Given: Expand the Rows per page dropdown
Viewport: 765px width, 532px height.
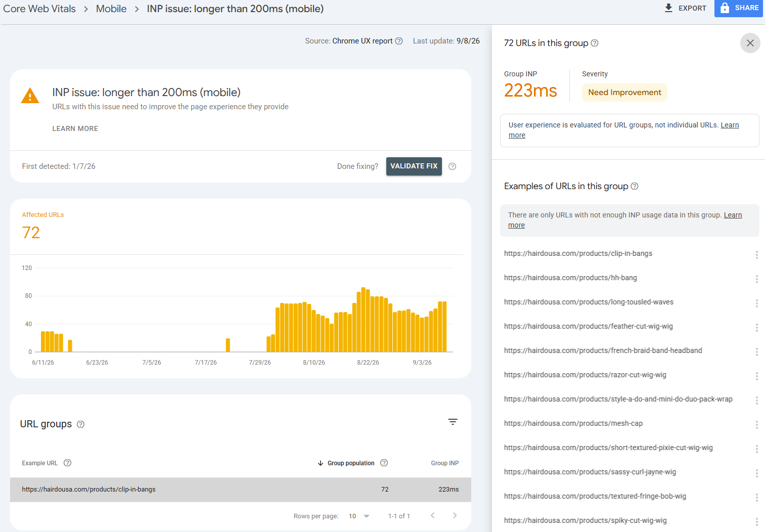Looking at the screenshot, I should pos(359,516).
